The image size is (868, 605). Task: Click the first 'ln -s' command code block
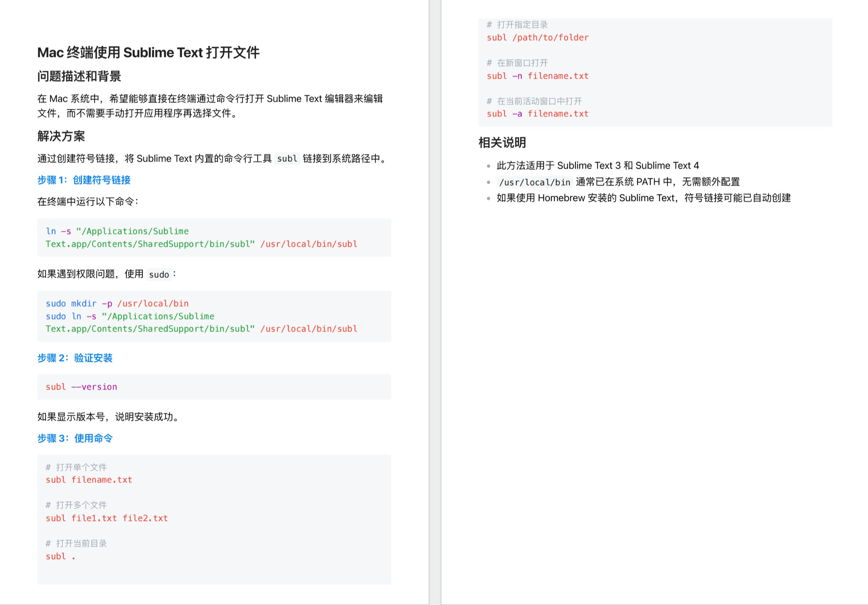click(201, 238)
